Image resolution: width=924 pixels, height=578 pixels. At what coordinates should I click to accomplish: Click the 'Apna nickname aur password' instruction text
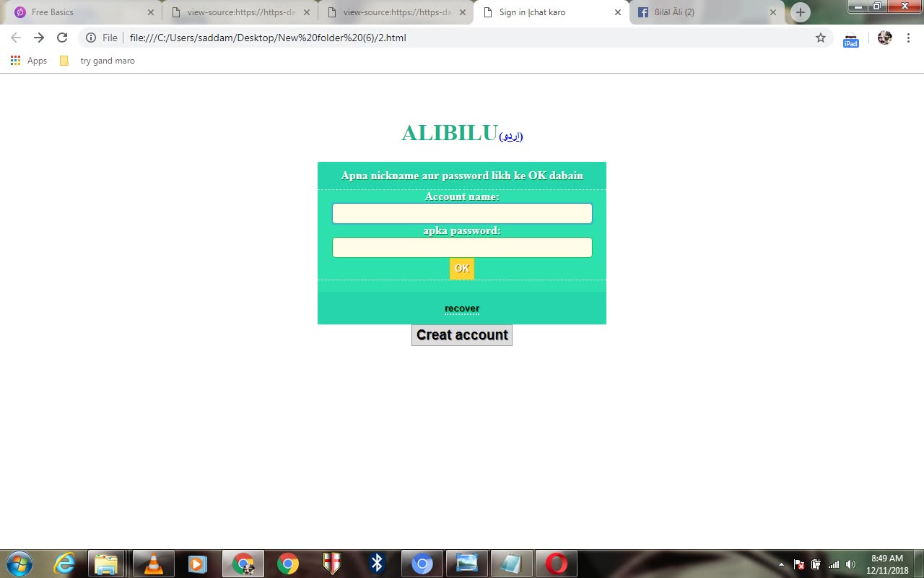pyautogui.click(x=462, y=176)
